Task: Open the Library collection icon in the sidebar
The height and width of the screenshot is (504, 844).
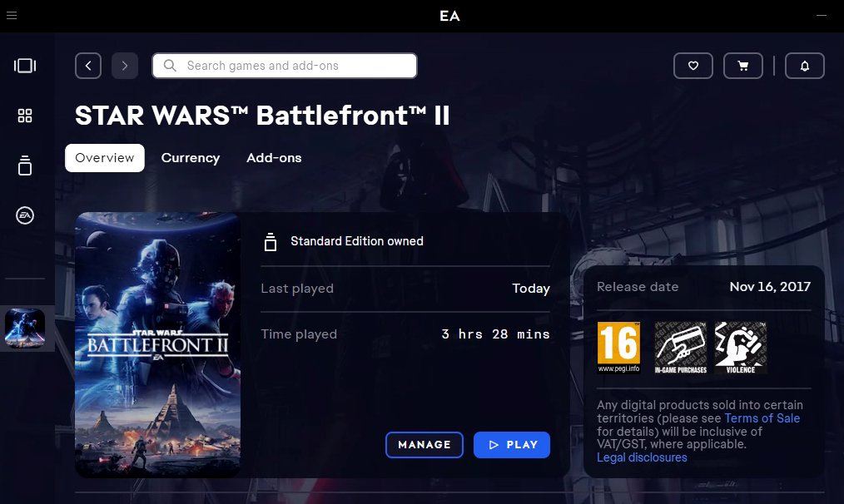Action: [25, 166]
